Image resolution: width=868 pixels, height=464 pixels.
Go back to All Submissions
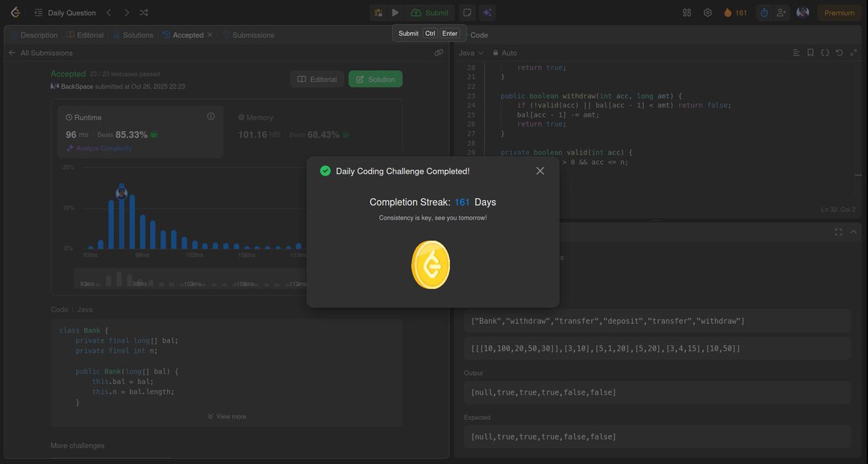[x=41, y=53]
